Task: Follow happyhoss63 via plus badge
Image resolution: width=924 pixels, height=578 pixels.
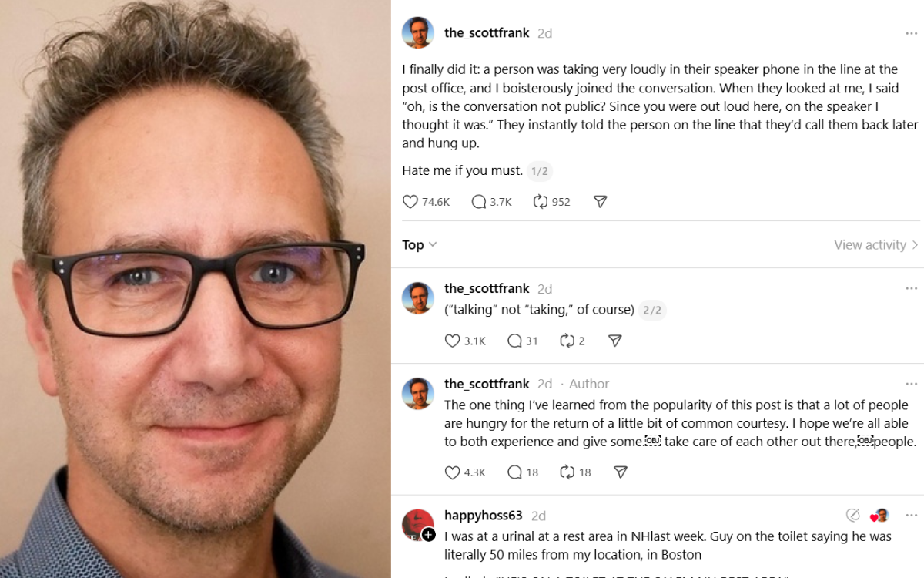Action: pyautogui.click(x=429, y=535)
